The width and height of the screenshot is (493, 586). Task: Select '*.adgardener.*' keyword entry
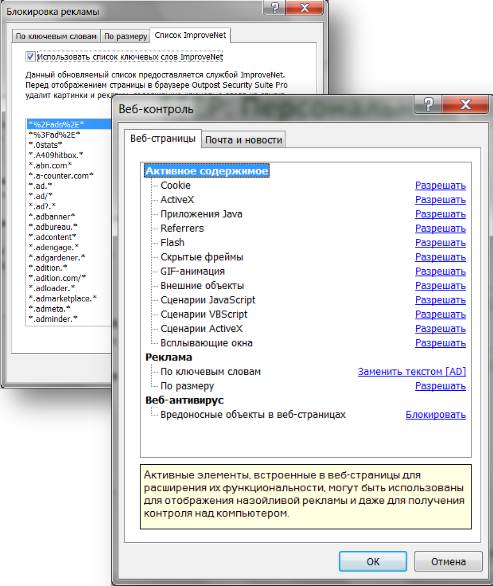click(x=57, y=257)
